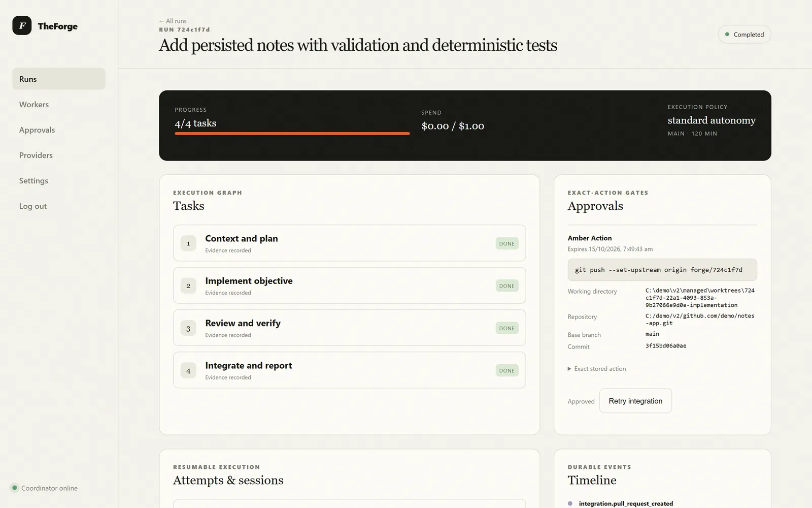Open the Integrate and report task
812x508 pixels.
pyautogui.click(x=349, y=370)
